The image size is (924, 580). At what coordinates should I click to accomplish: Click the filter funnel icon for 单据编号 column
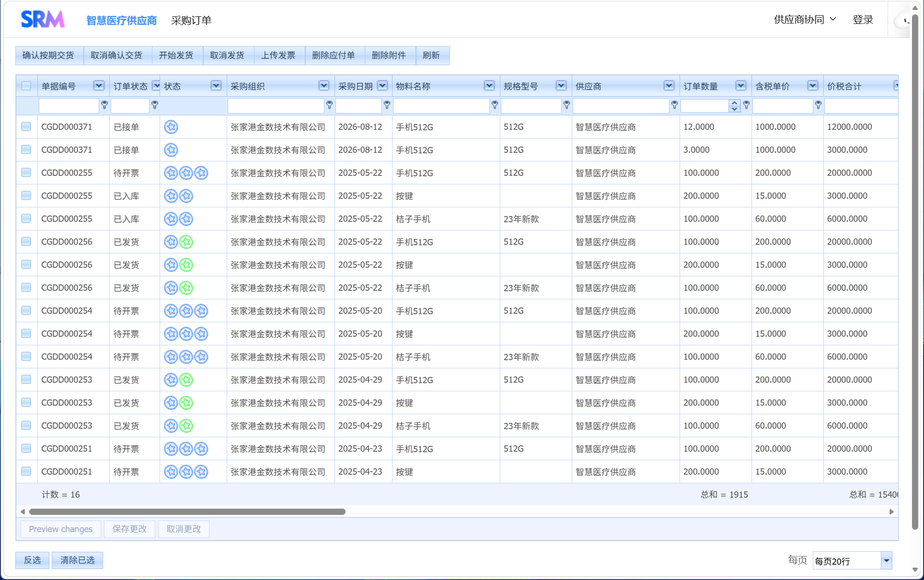tap(104, 105)
